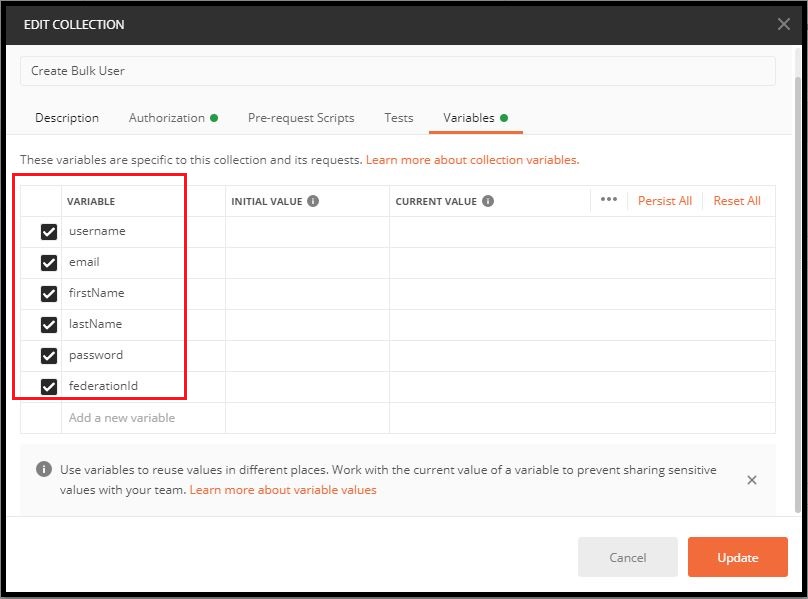Disable the federationId variable checkbox
Viewport: 808px width, 599px height.
click(x=49, y=387)
